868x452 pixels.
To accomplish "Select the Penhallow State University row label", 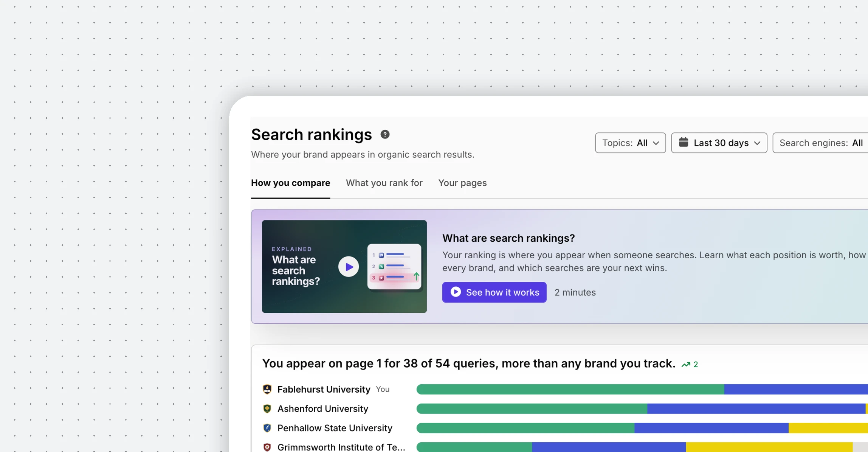I will [335, 428].
